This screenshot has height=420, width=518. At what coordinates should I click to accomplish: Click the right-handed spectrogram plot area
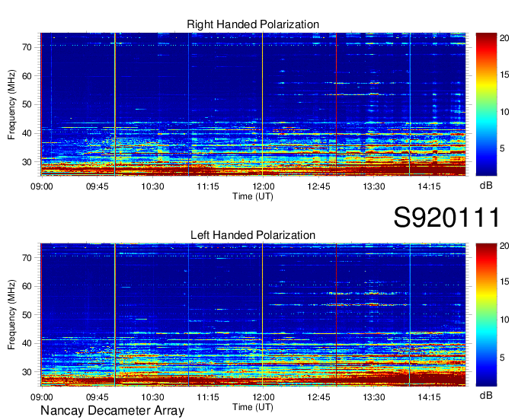253,104
